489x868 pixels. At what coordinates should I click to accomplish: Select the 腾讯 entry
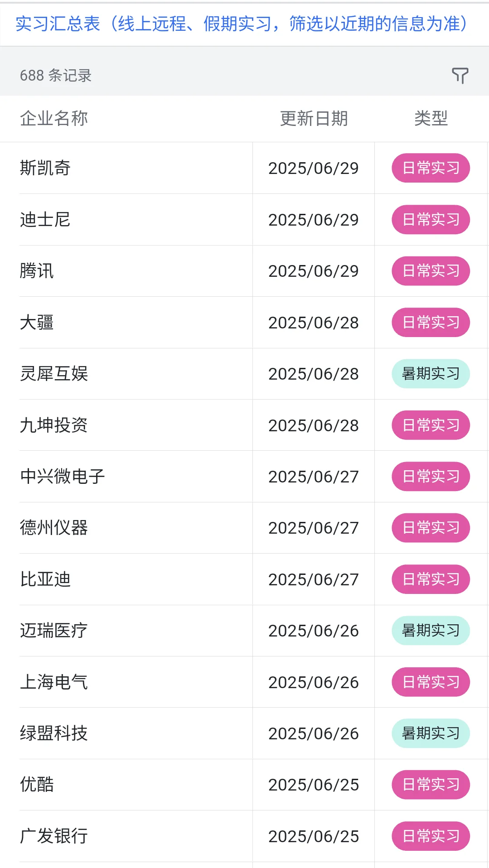(244, 271)
